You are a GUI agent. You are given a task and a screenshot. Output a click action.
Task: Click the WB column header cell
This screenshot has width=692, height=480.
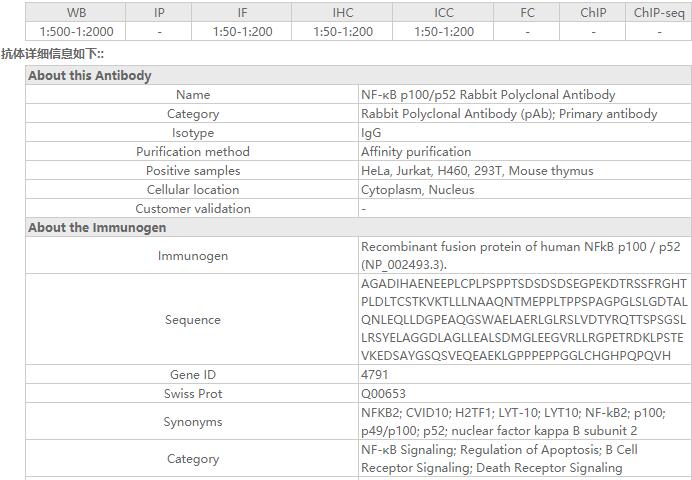pyautogui.click(x=76, y=13)
